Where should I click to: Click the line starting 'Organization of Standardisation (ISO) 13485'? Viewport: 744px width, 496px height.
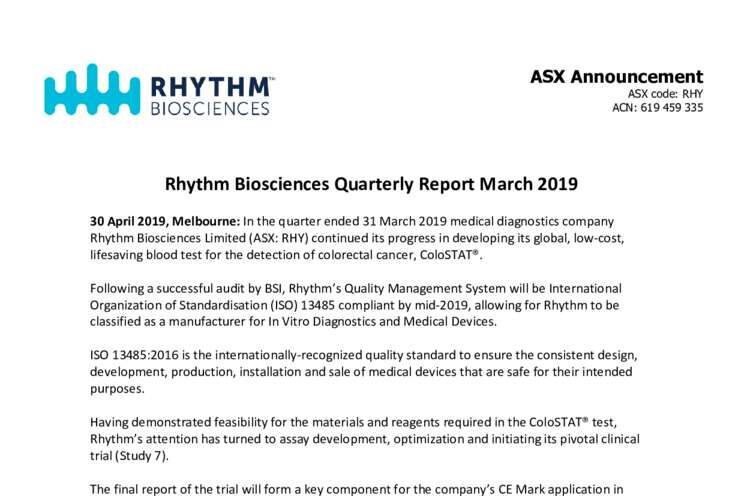pyautogui.click(x=354, y=305)
